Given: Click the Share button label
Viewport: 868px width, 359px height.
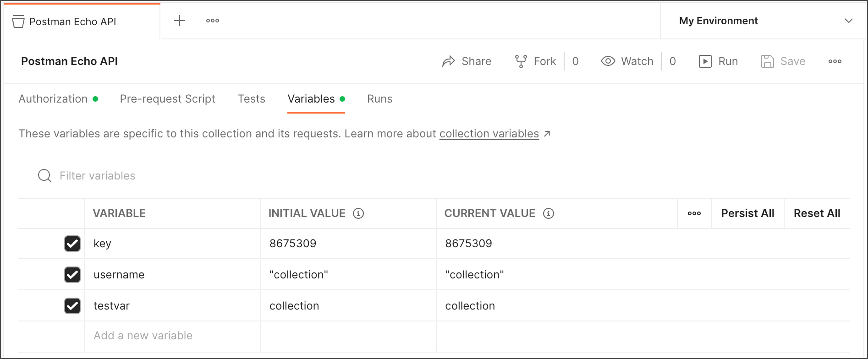Looking at the screenshot, I should pos(477,61).
